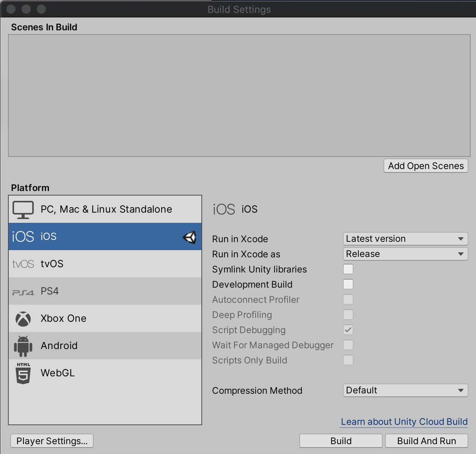Screen dimensions: 476x454
Task: Click the tvOS icon in platform list
Action: coord(23,264)
